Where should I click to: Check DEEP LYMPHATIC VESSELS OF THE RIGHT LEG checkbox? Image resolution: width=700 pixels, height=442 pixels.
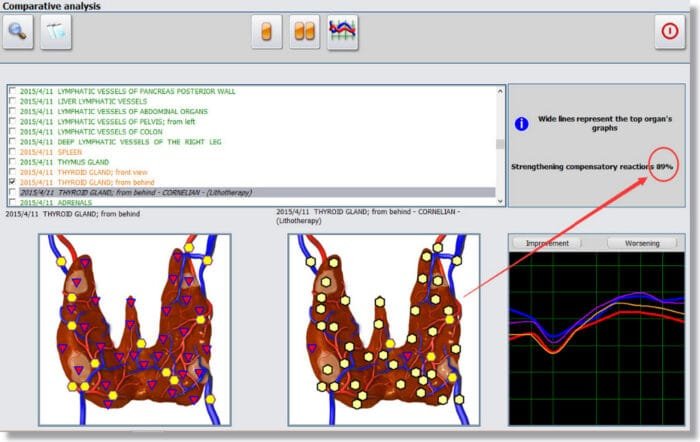point(12,142)
